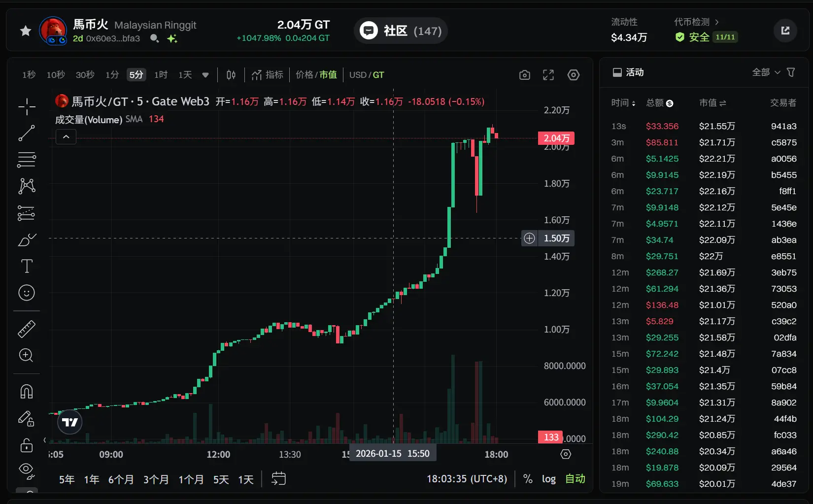Screen dimensions: 813x504
Task: Select the 3个月 date range
Action: tap(156, 479)
